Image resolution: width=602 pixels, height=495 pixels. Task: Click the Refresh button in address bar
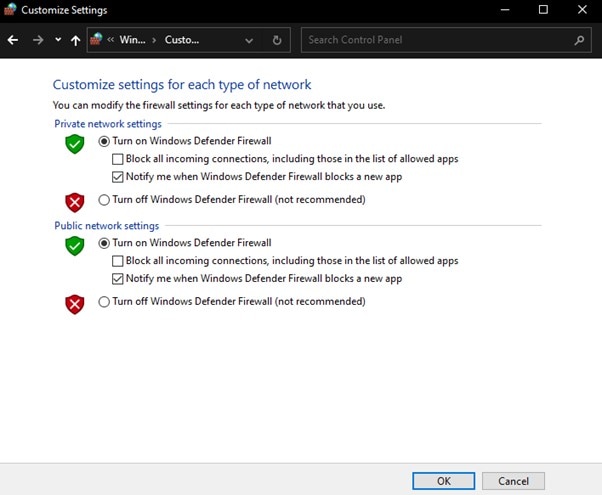(x=277, y=41)
